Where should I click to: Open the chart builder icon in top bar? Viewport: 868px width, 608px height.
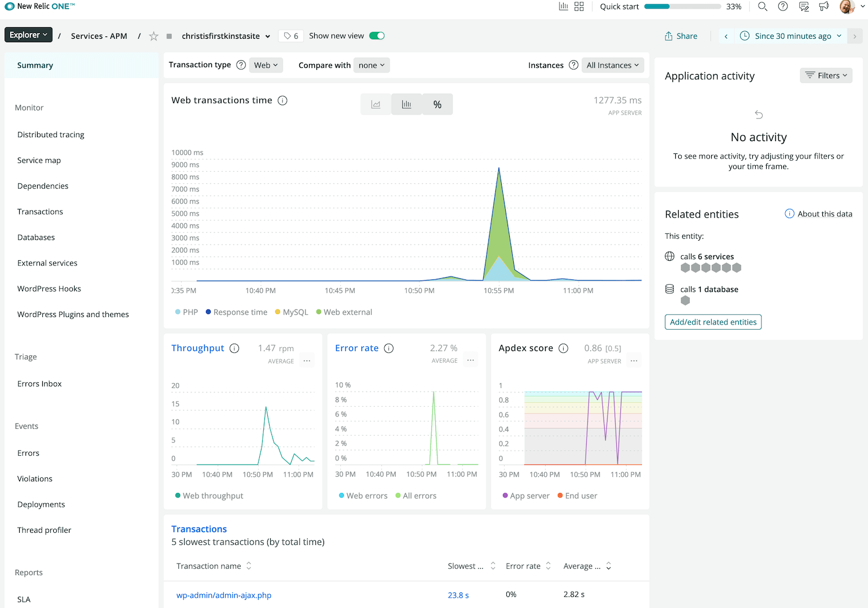point(563,6)
